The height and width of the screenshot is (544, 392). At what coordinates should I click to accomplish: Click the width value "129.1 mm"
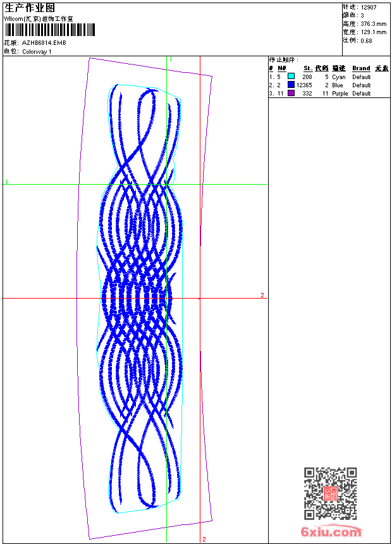373,32
